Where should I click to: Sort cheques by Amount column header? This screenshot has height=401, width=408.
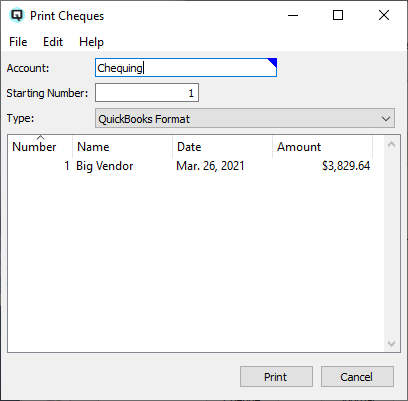click(322, 146)
